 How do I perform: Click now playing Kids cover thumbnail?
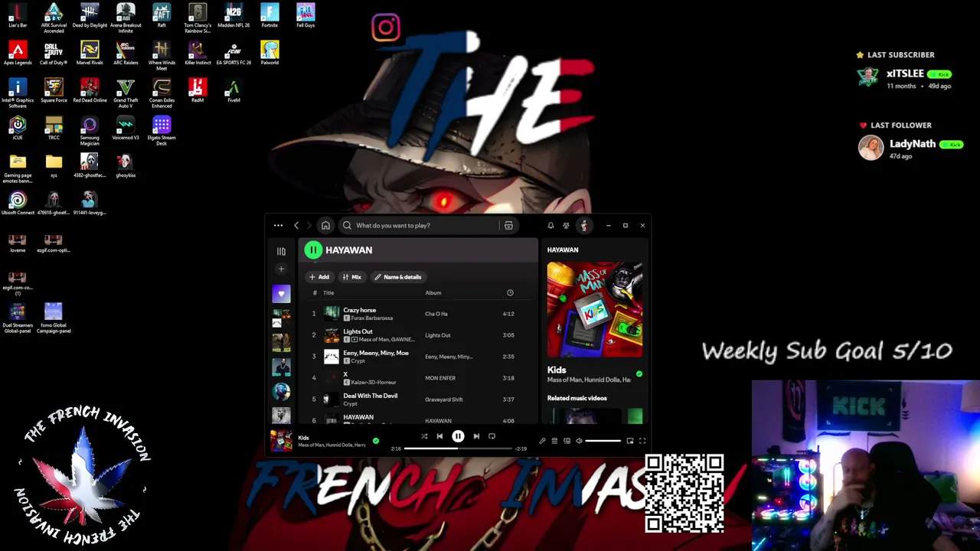point(281,441)
